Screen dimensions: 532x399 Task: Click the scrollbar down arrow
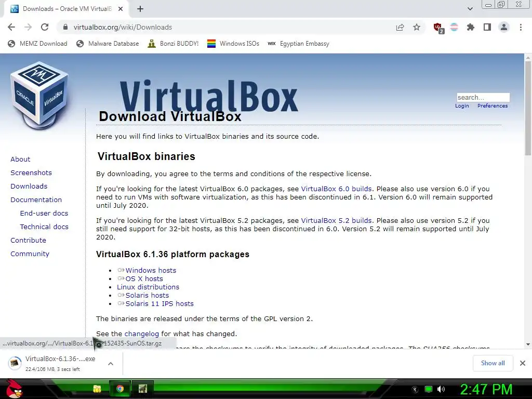point(528,344)
